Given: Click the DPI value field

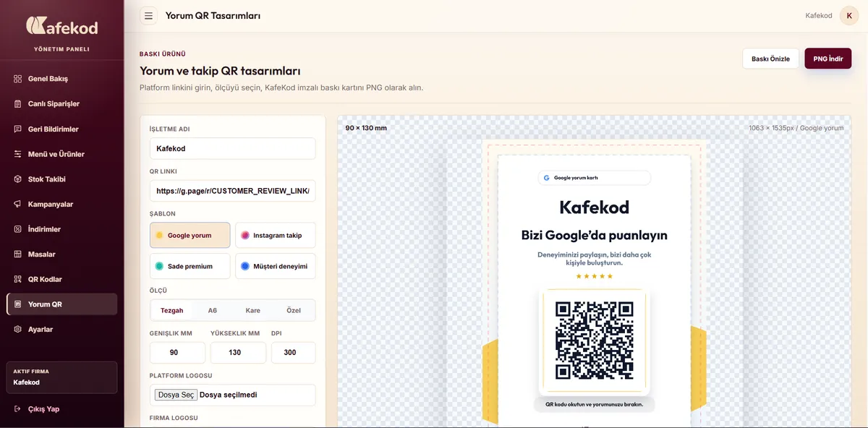Looking at the screenshot, I should click(294, 353).
